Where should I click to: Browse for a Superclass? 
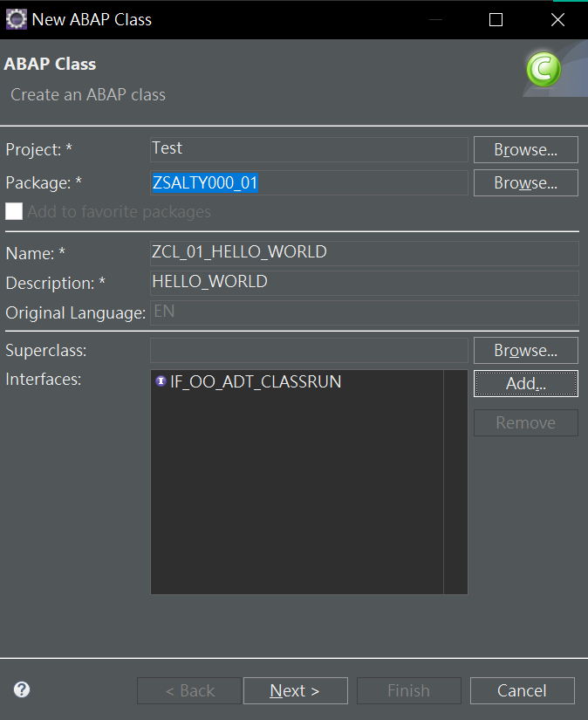pos(525,350)
